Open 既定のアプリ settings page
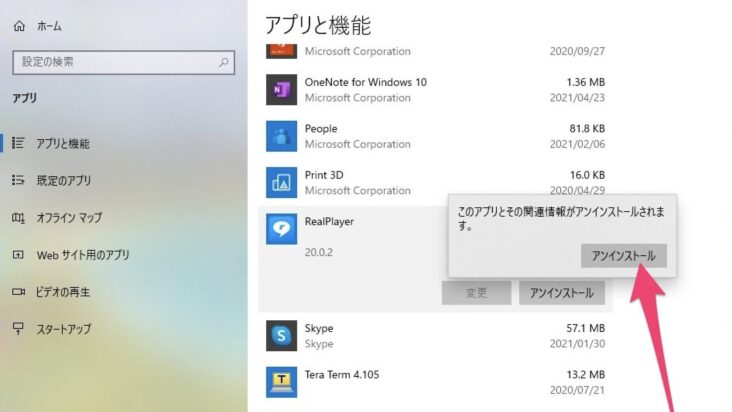Image resolution: width=732 pixels, height=412 pixels. click(63, 180)
